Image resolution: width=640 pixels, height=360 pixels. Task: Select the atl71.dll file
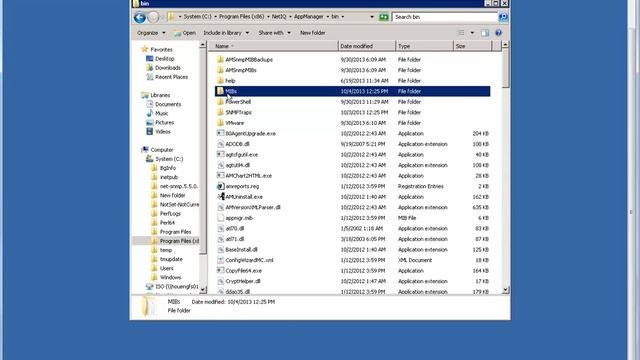[x=235, y=239]
